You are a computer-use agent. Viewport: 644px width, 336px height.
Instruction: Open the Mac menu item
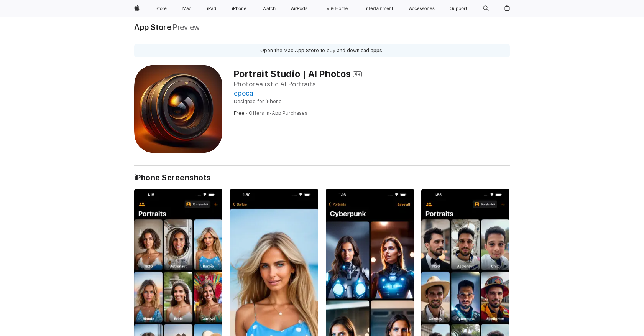click(187, 8)
